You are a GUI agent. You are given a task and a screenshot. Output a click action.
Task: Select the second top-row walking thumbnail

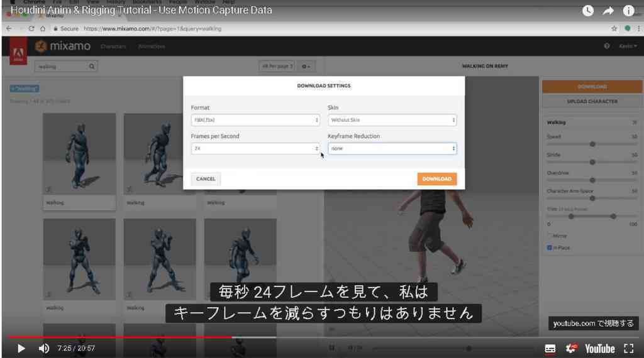(x=160, y=154)
